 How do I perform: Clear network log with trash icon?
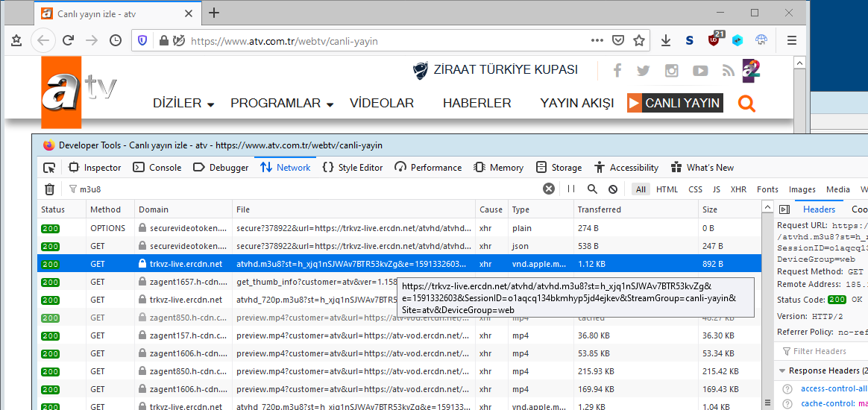pyautogui.click(x=49, y=189)
